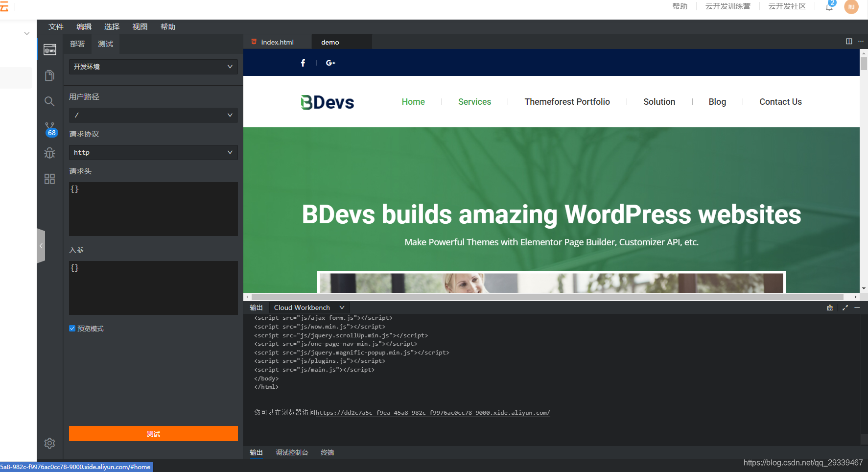Focus the 入参 JSON input box

[153, 288]
